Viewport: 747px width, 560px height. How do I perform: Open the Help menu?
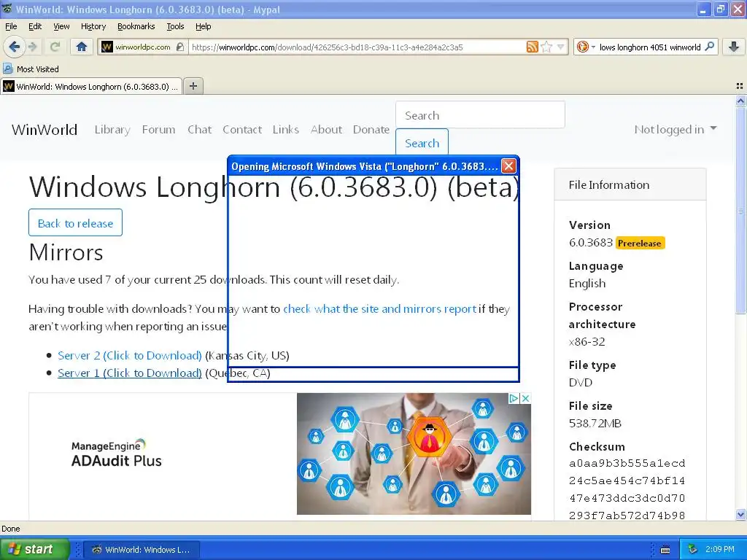[203, 26]
